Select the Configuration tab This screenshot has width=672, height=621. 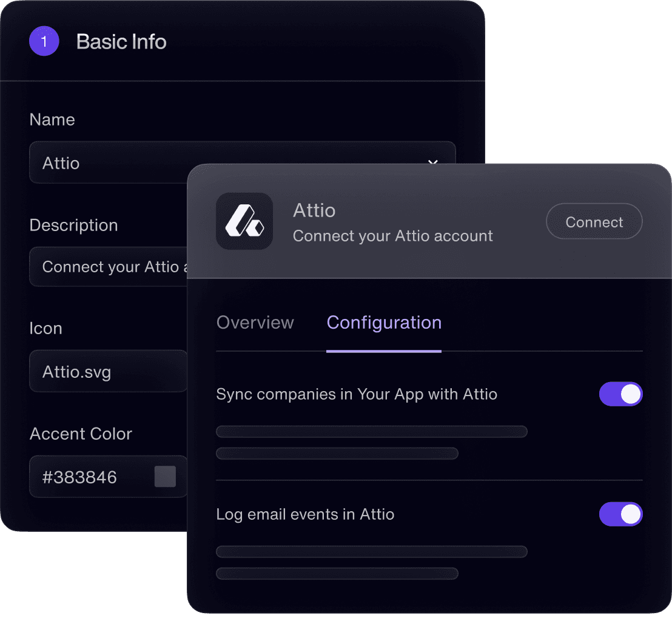click(384, 323)
